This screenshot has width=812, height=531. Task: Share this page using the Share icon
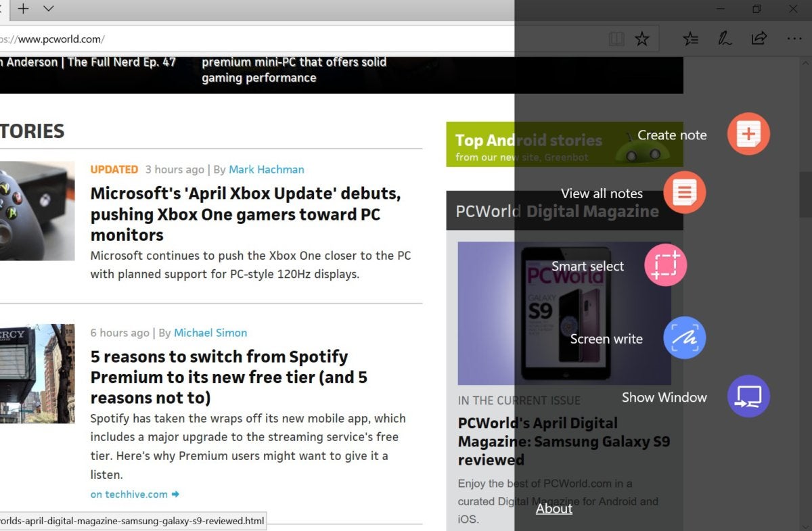(759, 39)
